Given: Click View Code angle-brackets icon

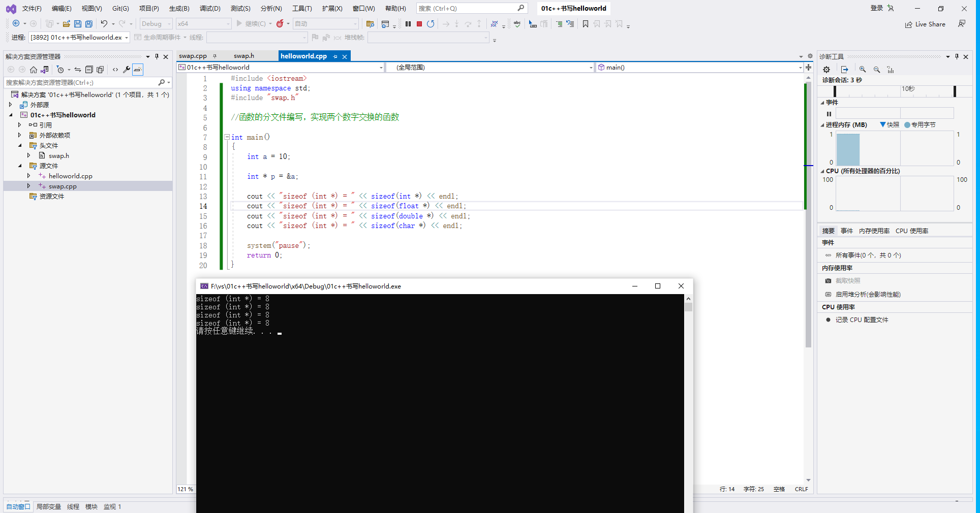Looking at the screenshot, I should 115,70.
